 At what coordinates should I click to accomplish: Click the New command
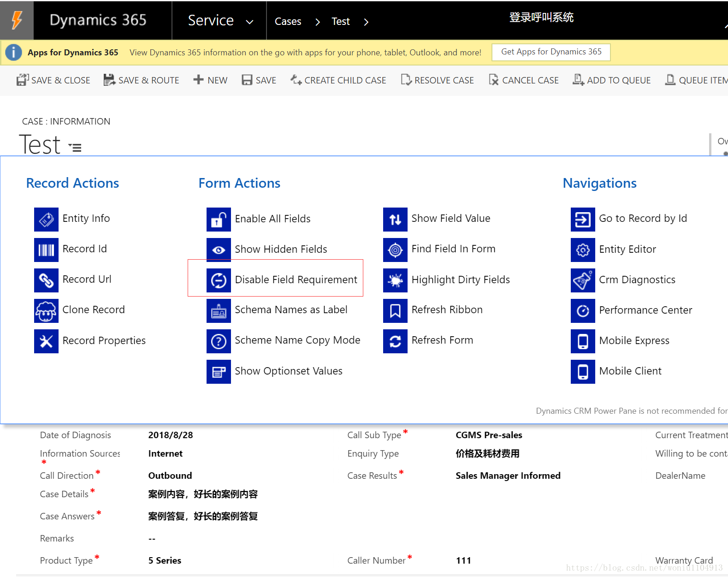[210, 80]
